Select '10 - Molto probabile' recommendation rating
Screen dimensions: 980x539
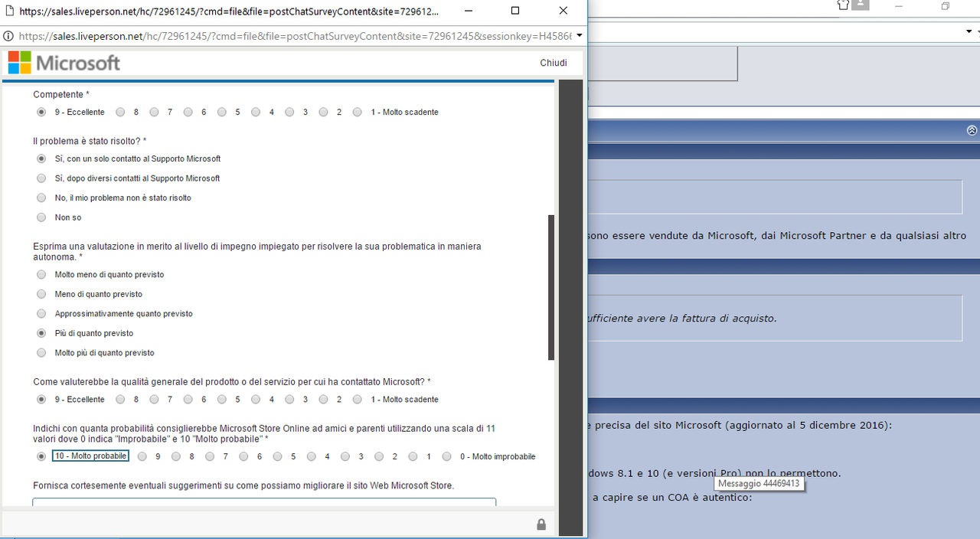pos(41,456)
